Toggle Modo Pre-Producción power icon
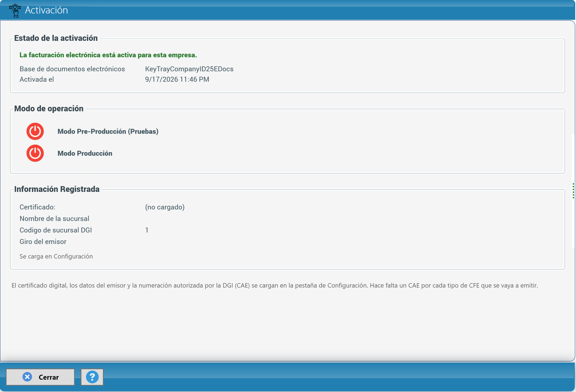 tap(35, 131)
